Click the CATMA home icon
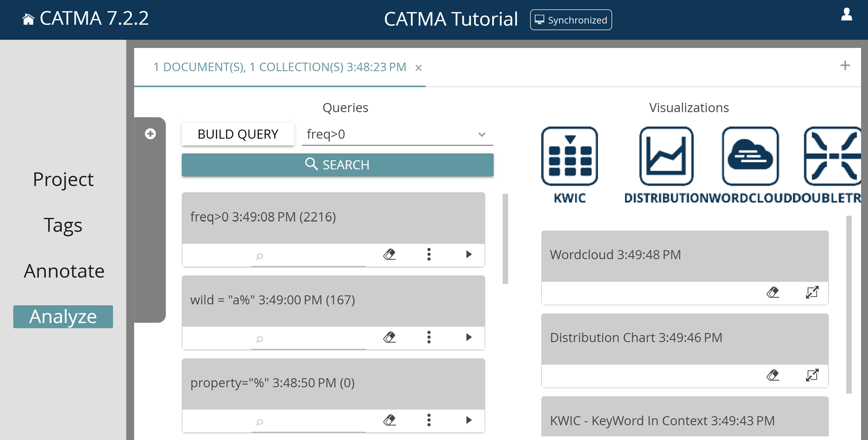868x440 pixels. point(28,19)
